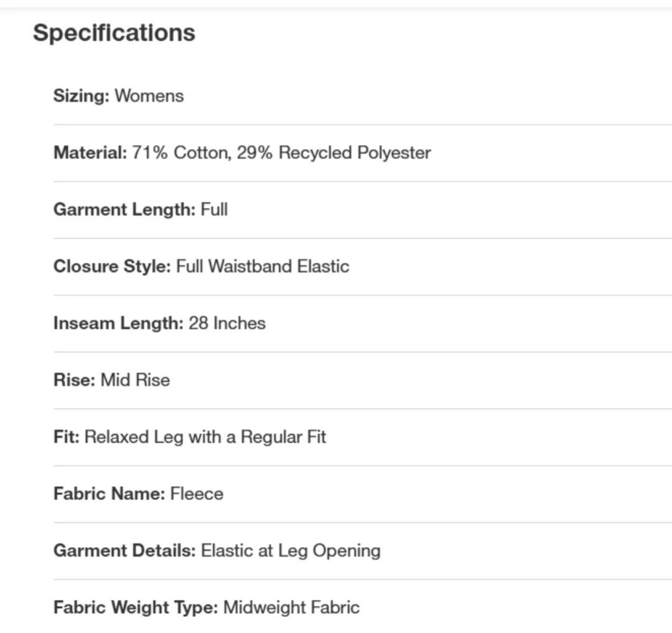Click the Fabric Name label

coord(109,494)
